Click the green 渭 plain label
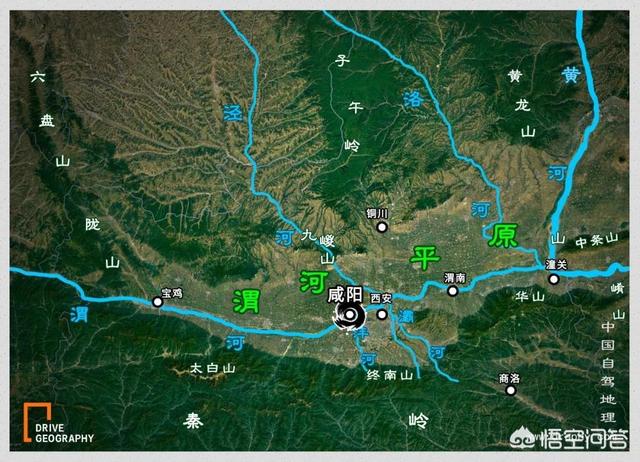The width and height of the screenshot is (640, 462). 246,301
